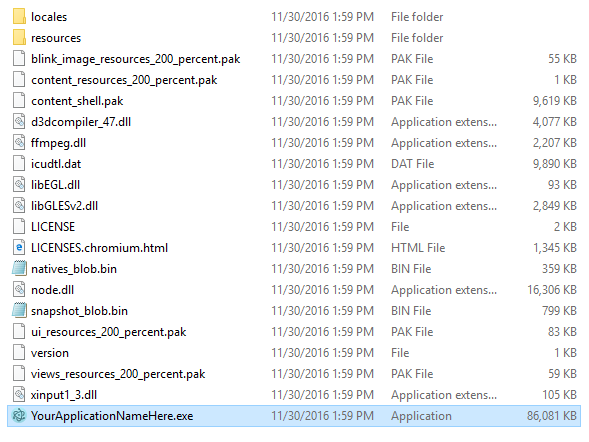Viewport: 589px width, 442px height.
Task: Click the YourApplicationNameHere.exe Electron icon
Action: coord(19,416)
